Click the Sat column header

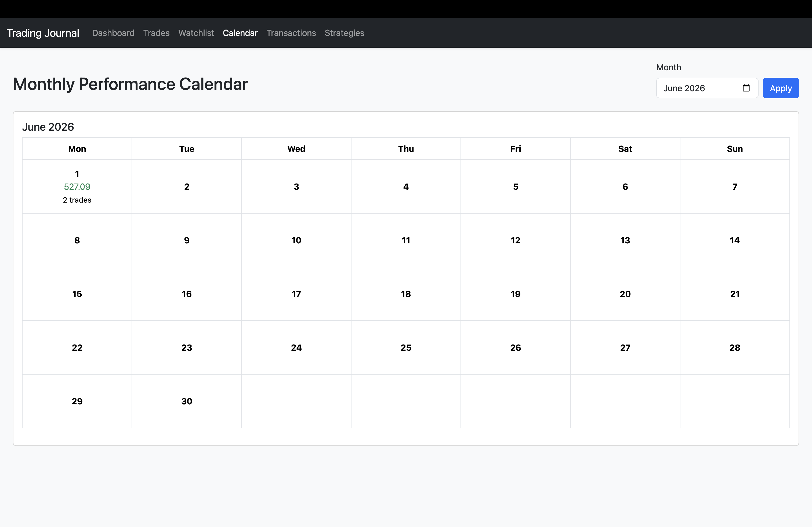[x=625, y=149]
